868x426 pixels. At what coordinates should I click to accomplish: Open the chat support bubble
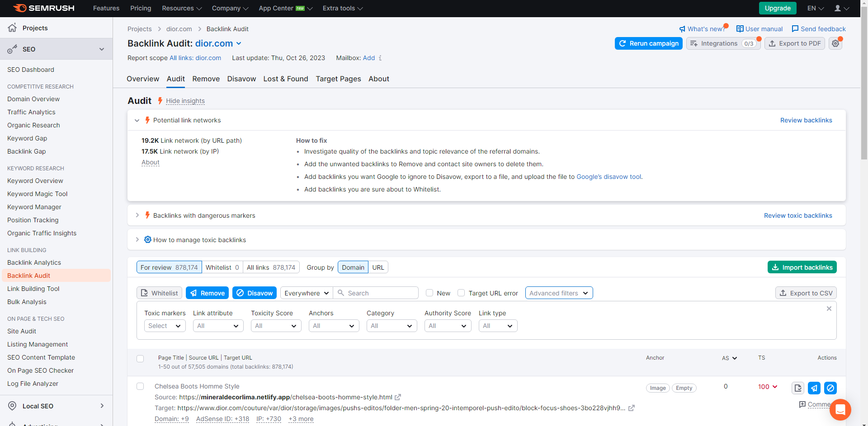click(x=840, y=410)
